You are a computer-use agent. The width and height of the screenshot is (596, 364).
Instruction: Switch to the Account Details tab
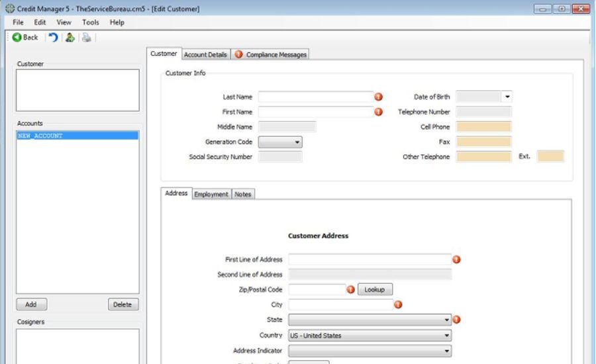coord(206,55)
